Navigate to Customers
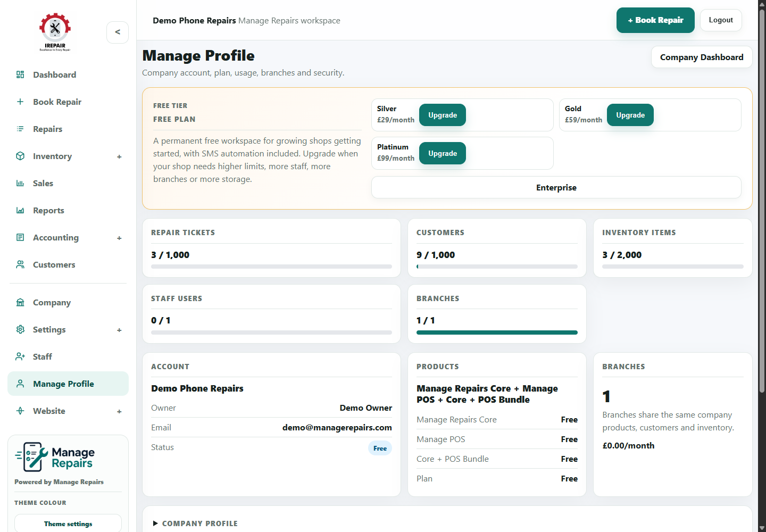This screenshot has height=532, width=766. pyautogui.click(x=68, y=264)
